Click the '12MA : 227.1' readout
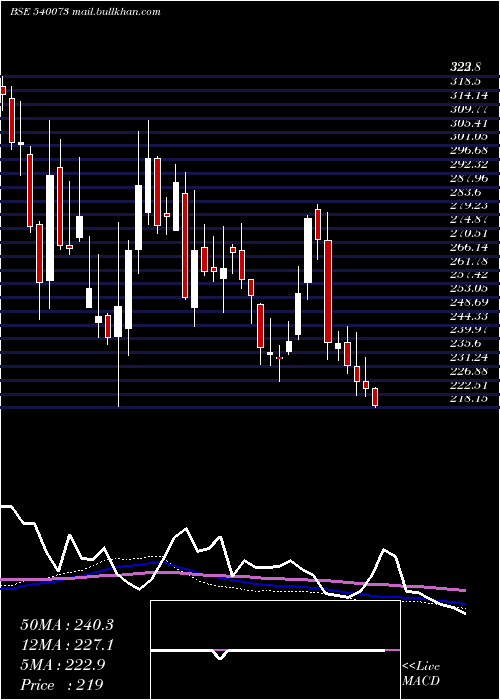The width and height of the screenshot is (500, 700). (67, 645)
